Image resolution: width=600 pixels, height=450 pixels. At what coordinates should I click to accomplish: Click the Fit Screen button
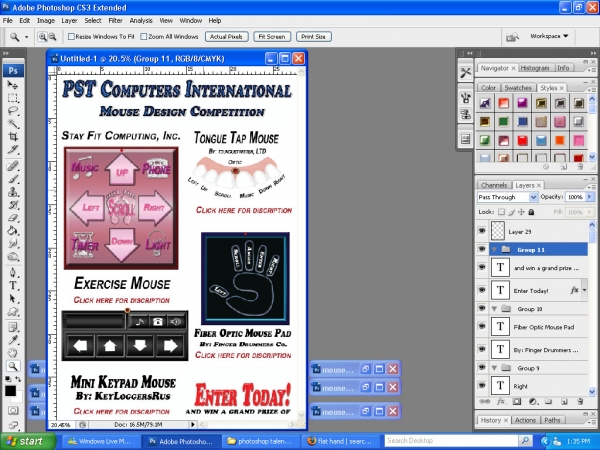click(272, 37)
